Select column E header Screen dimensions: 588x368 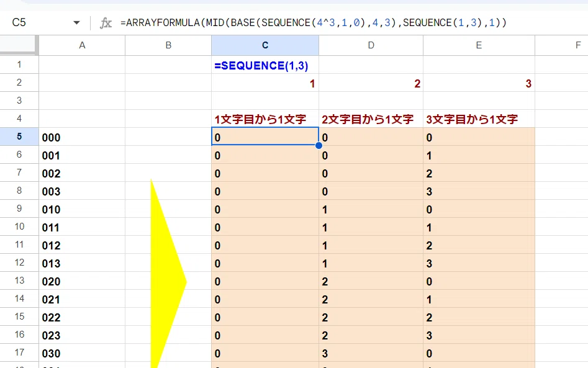pos(479,45)
